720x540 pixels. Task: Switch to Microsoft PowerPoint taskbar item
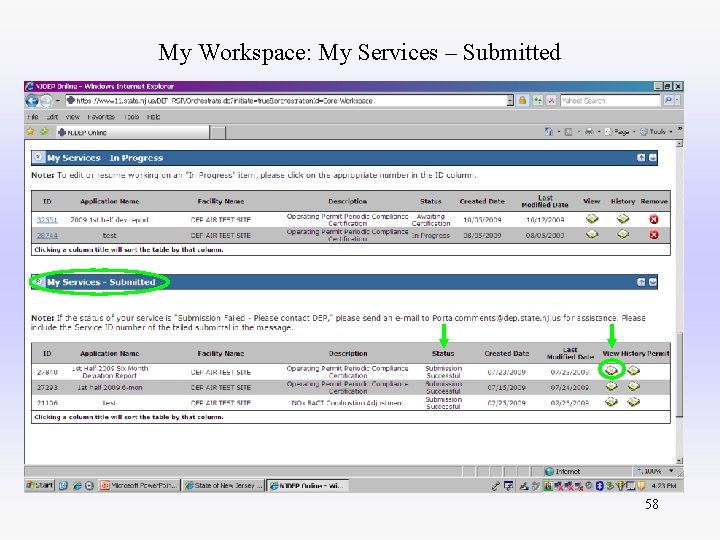(139, 485)
